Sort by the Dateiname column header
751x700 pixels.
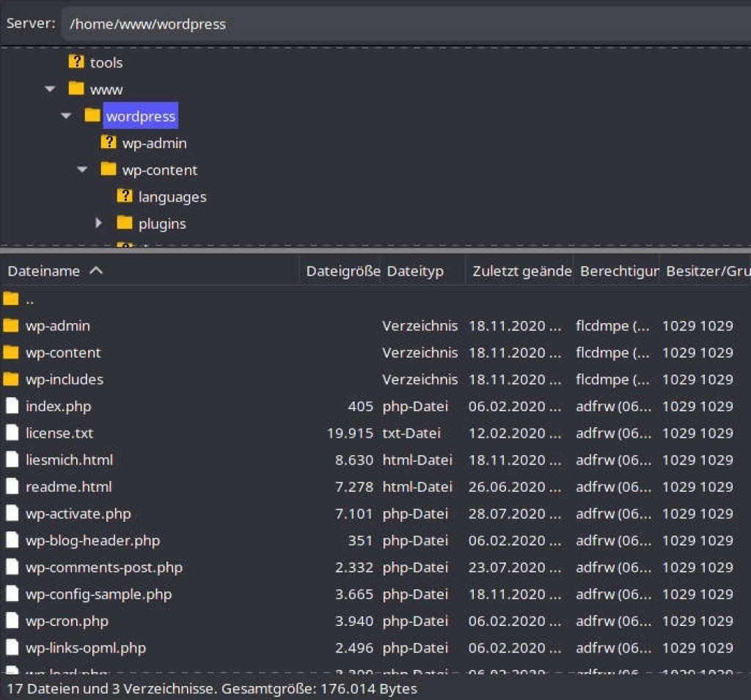[x=150, y=271]
